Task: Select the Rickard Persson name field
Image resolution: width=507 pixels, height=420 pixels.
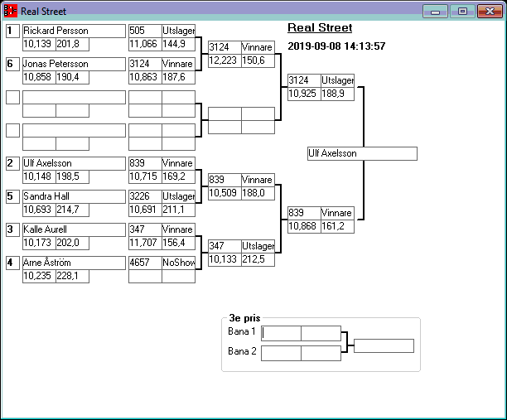Action: pos(74,31)
